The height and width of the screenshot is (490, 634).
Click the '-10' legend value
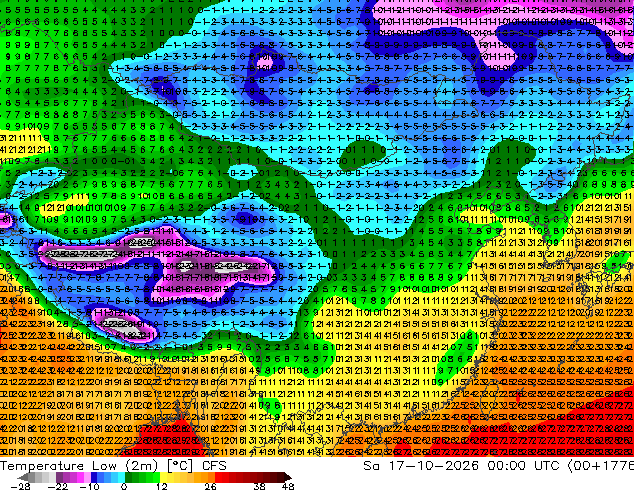89,486
